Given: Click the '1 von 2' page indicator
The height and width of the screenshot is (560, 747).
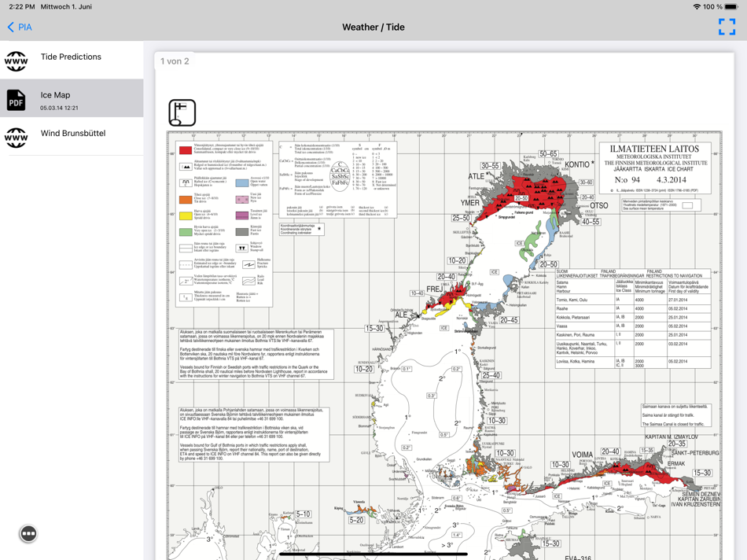Looking at the screenshot, I should pyautogui.click(x=175, y=61).
